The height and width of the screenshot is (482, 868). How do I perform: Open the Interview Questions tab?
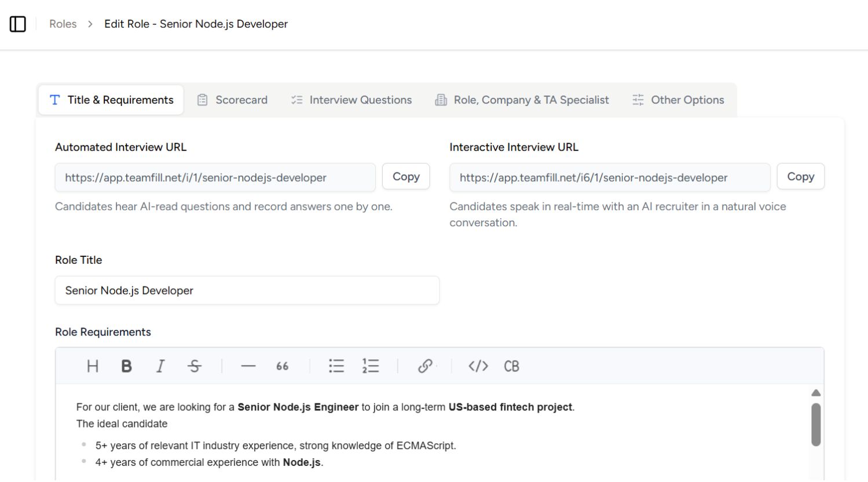[x=350, y=100]
